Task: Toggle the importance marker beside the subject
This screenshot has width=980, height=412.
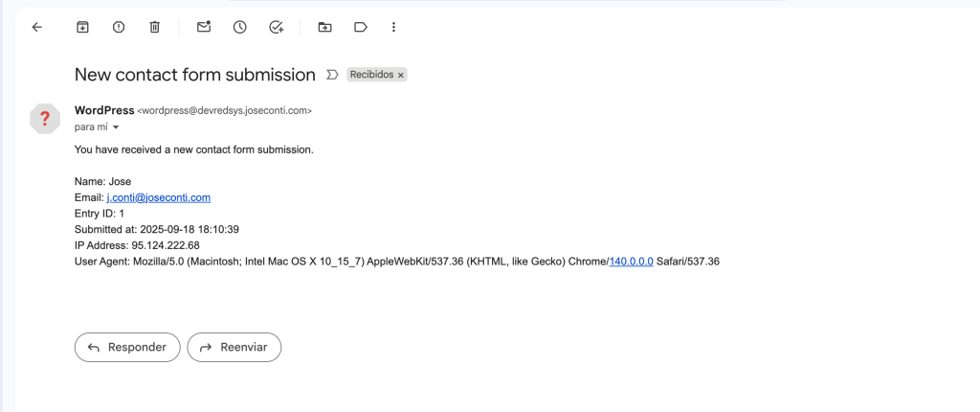Action: (x=332, y=75)
